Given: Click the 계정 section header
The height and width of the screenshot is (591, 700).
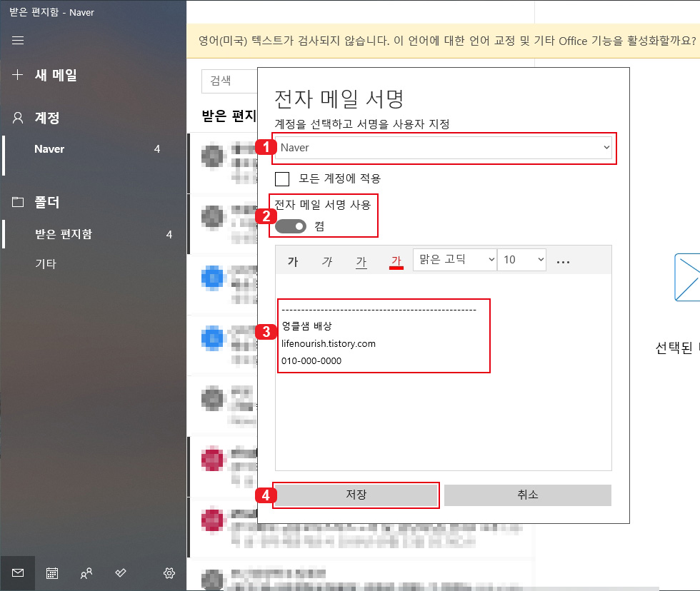Looking at the screenshot, I should tap(47, 118).
